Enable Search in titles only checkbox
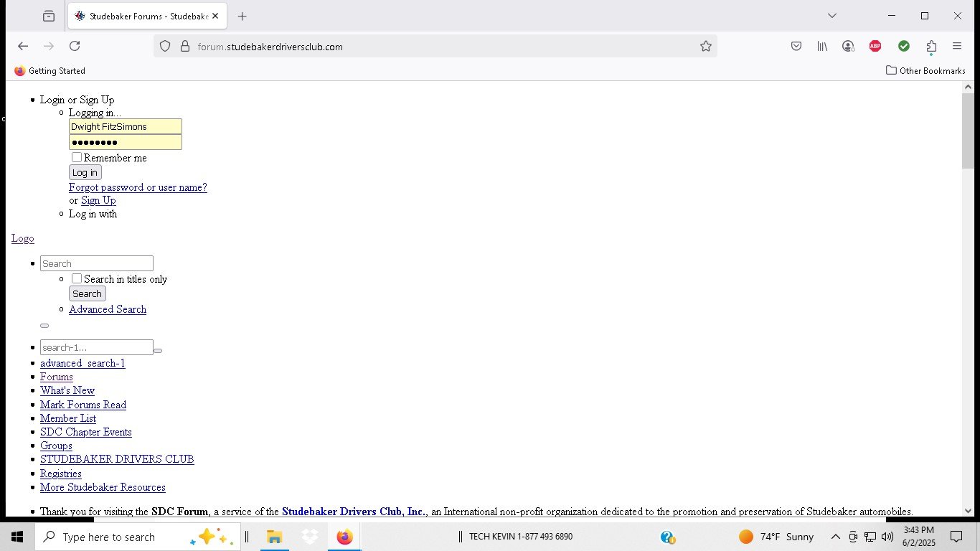The height and width of the screenshot is (551, 980). [x=77, y=278]
